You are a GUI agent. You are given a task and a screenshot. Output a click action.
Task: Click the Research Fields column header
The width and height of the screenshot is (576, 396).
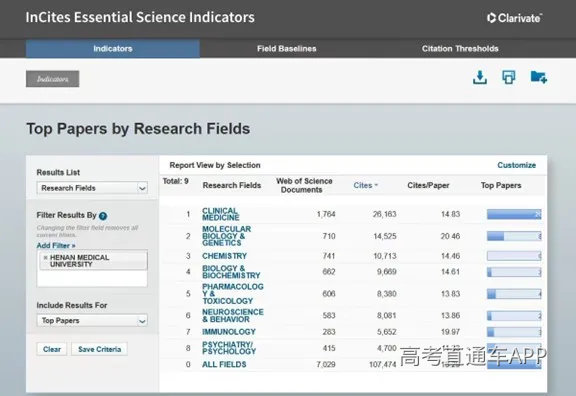tap(232, 186)
